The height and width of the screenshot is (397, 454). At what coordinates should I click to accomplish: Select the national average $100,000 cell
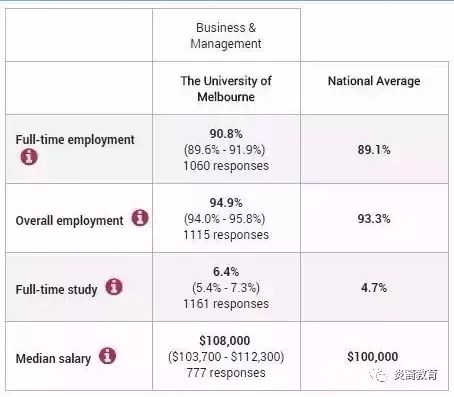tap(373, 357)
